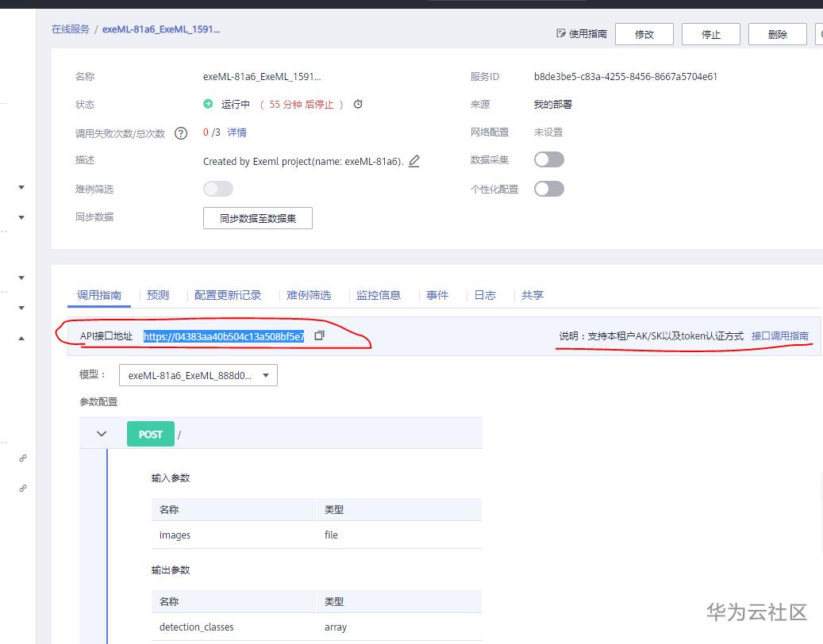This screenshot has height=644, width=823.
Task: Click the 输入参数 heading
Action: pyautogui.click(x=171, y=477)
